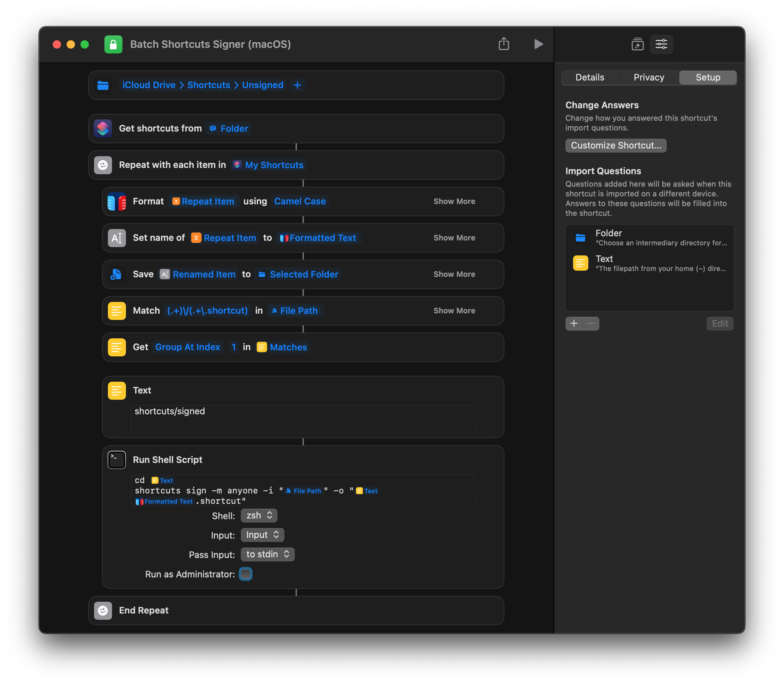Click the Set name action icon
This screenshot has width=784, height=685.
[x=117, y=238]
